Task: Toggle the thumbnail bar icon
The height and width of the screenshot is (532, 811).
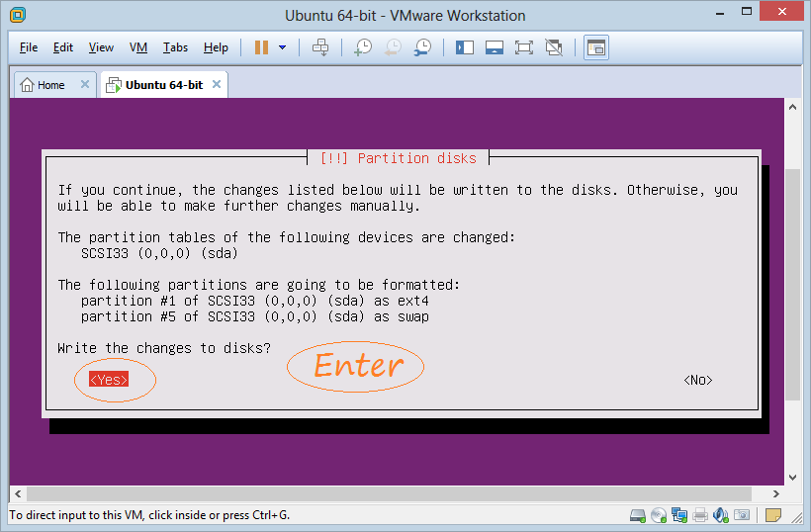Action: click(495, 47)
